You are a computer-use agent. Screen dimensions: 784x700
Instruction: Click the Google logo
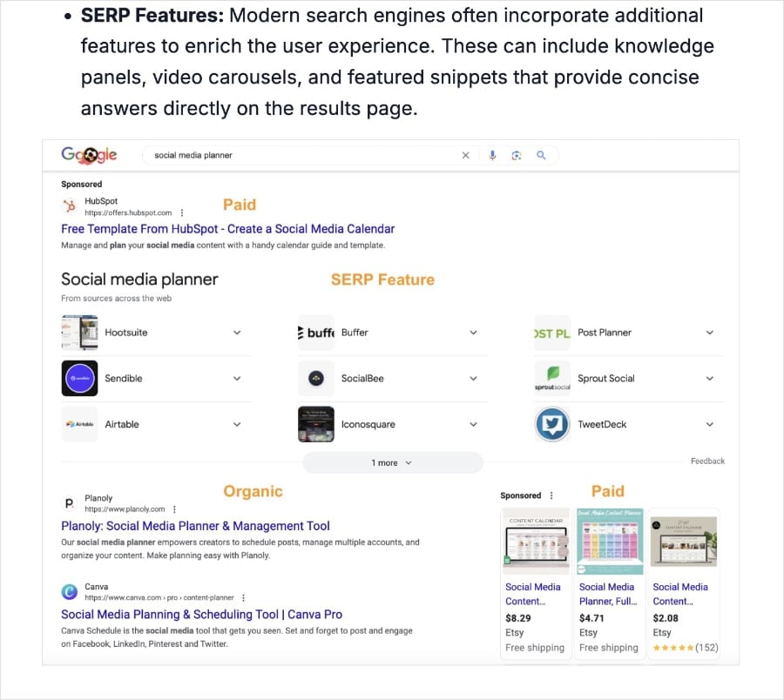(x=87, y=153)
